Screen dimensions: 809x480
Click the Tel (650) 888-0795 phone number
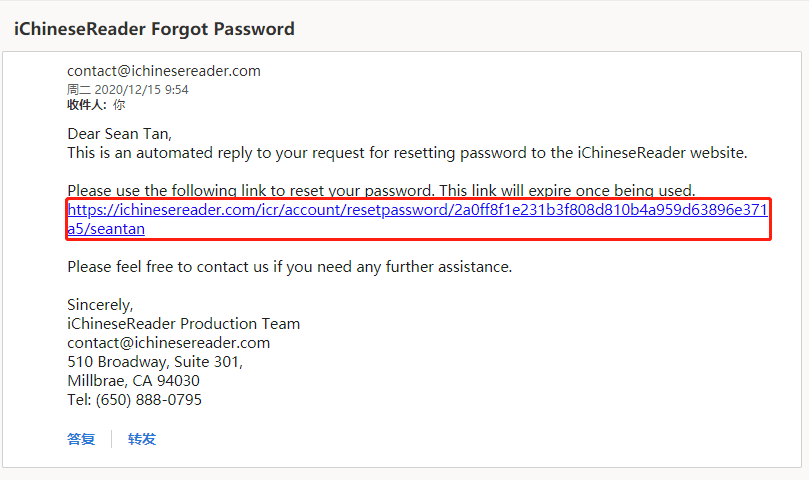point(134,399)
